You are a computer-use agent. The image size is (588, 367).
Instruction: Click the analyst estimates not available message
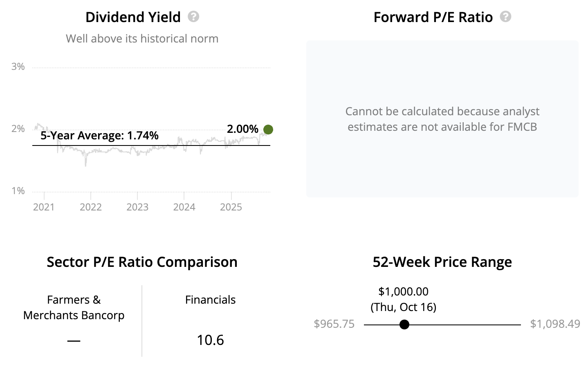[442, 119]
